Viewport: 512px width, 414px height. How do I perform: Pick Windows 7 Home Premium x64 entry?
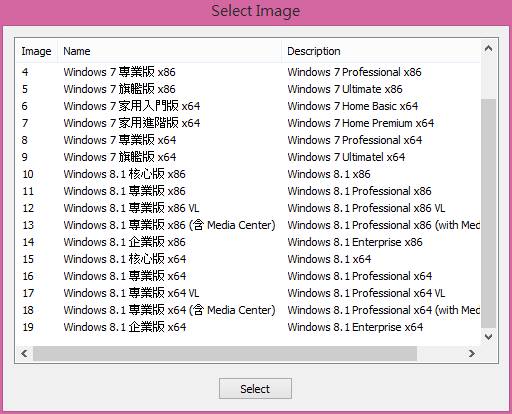(x=249, y=123)
